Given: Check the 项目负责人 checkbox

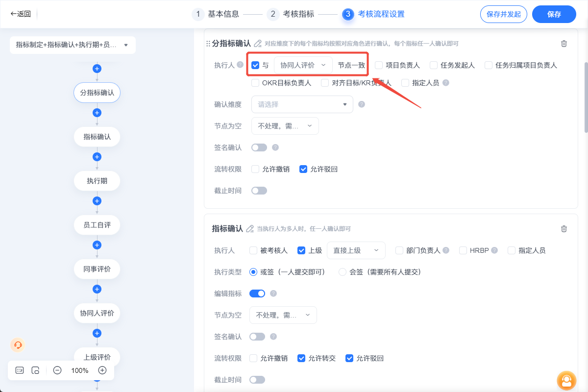Looking at the screenshot, I should pyautogui.click(x=379, y=65).
